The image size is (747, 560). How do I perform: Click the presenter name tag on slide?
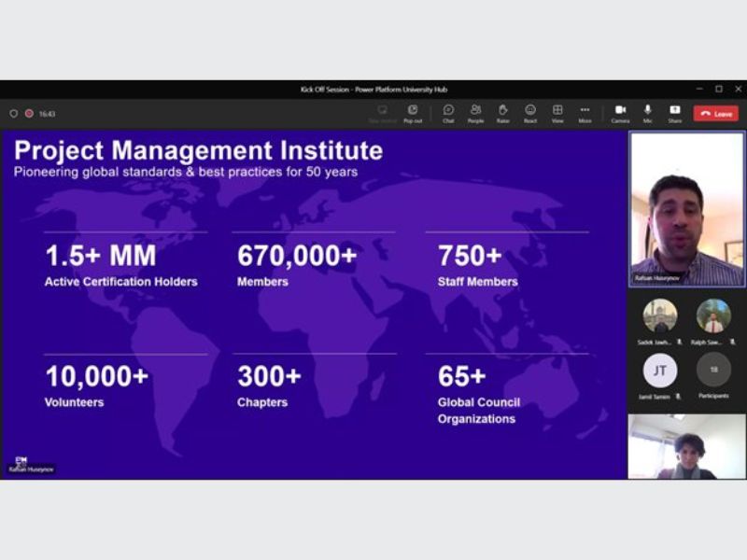pos(32,469)
